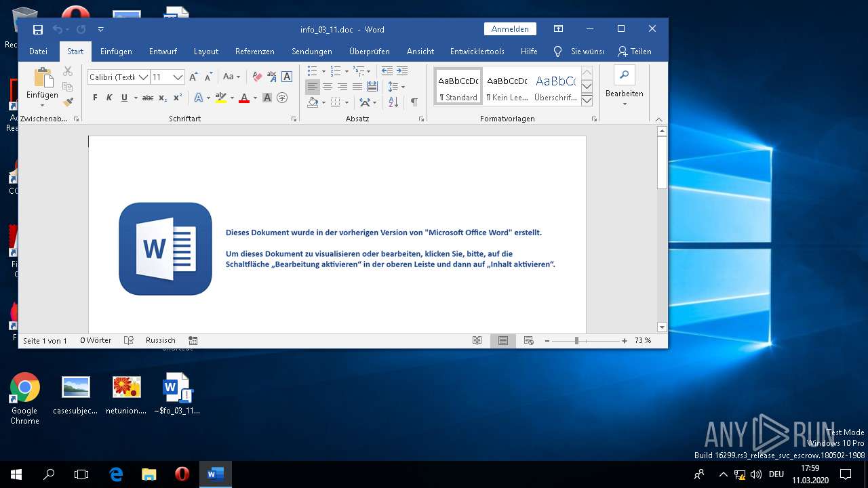Open the Ribbon display options icon
The height and width of the screenshot is (488, 868).
coord(558,29)
